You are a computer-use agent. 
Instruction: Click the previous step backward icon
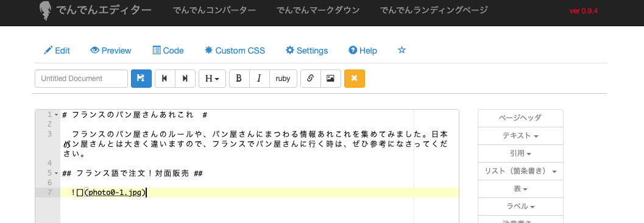[165, 79]
